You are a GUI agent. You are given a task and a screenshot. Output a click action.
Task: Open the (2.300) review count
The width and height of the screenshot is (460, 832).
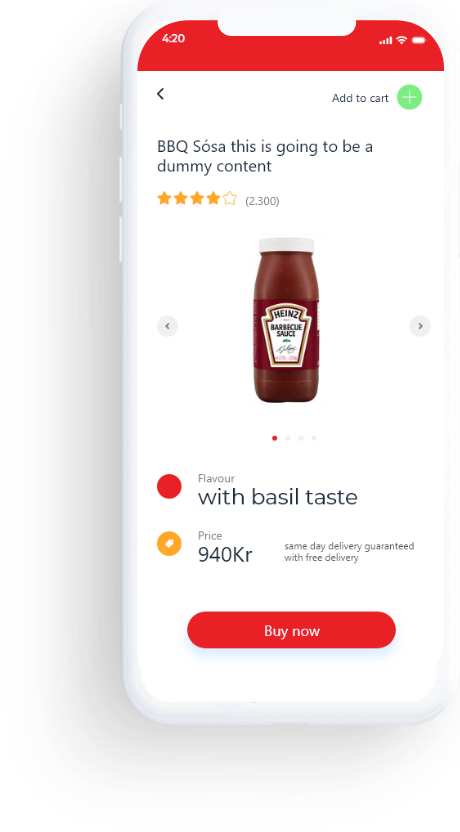point(262,201)
